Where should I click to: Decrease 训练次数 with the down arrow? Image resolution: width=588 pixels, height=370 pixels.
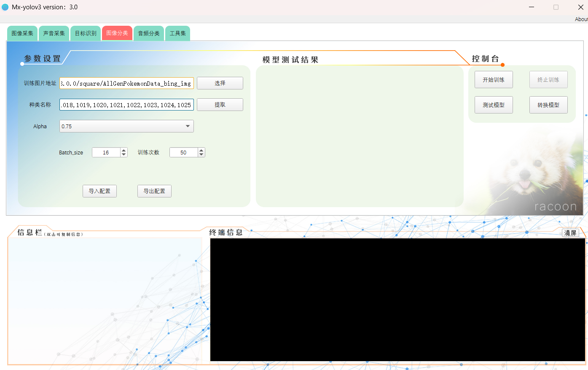[201, 155]
